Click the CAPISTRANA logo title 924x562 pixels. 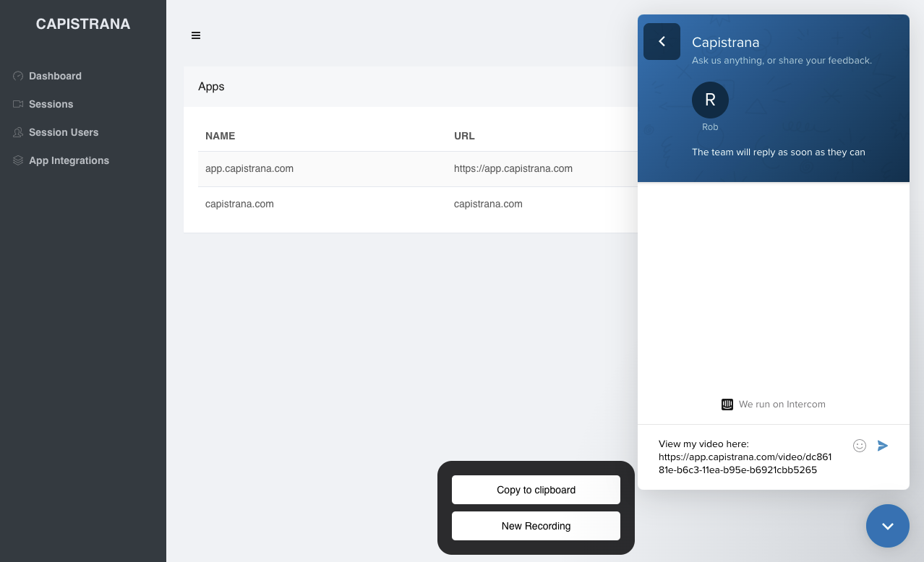pyautogui.click(x=83, y=24)
